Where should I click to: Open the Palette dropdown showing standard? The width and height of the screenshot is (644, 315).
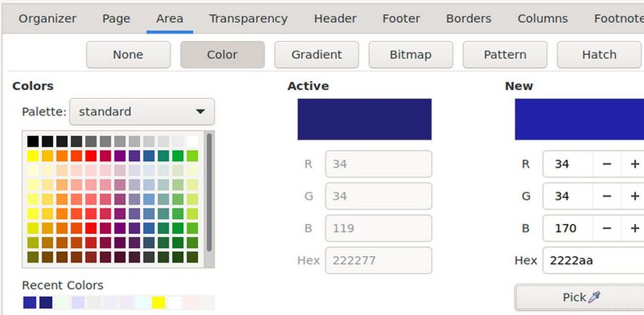tap(142, 112)
